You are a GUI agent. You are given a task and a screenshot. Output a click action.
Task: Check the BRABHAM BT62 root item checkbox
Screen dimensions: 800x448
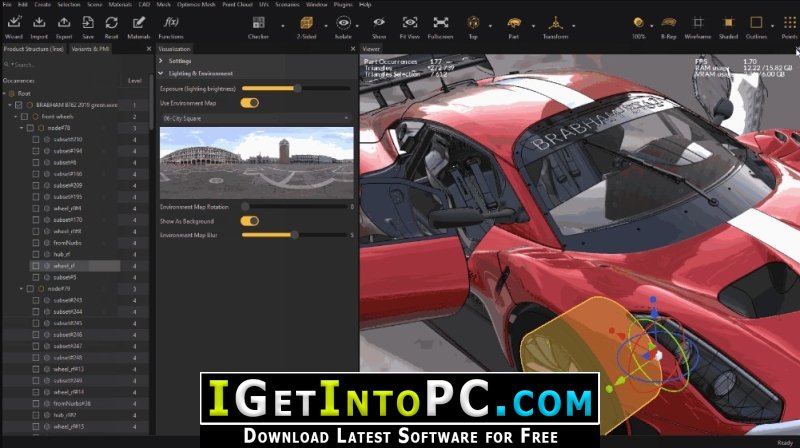pyautogui.click(x=19, y=105)
